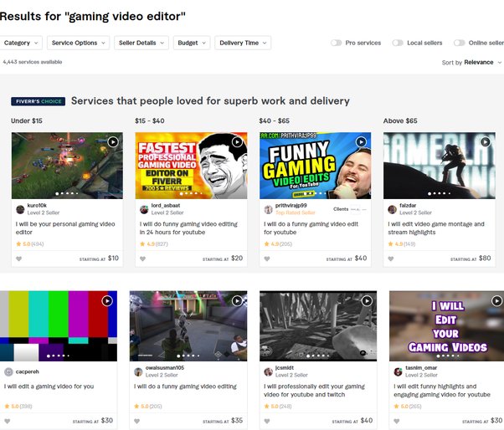Play the jcsmidt gig video preview
Image resolution: width=504 pixels, height=430 pixels.
[367, 301]
